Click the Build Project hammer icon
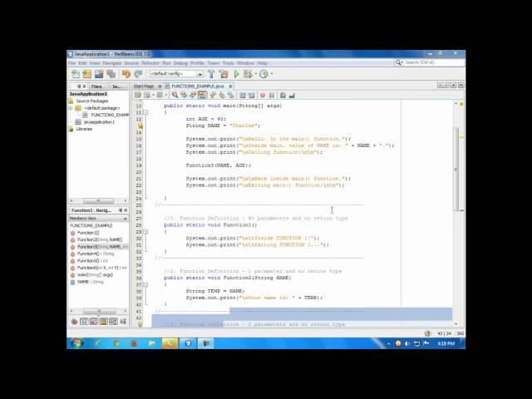The height and width of the screenshot is (399, 532). coord(211,74)
